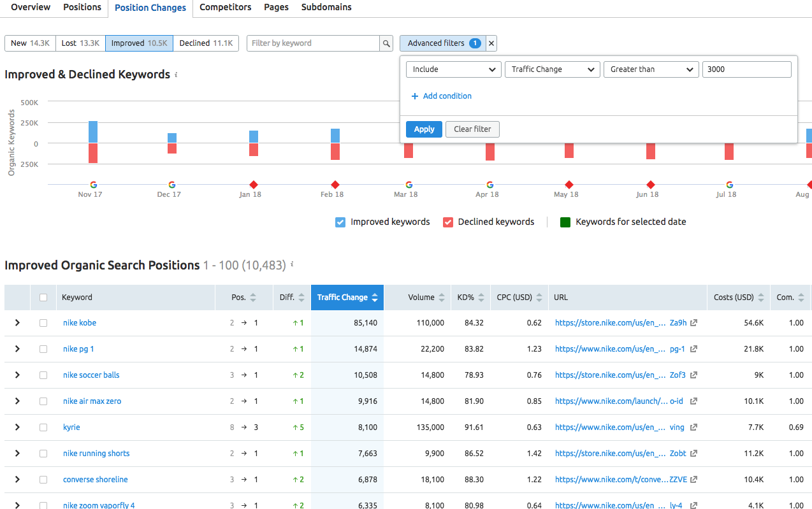The width and height of the screenshot is (812, 509).
Task: Open external link for nike pg 1 URL
Action: pos(694,349)
